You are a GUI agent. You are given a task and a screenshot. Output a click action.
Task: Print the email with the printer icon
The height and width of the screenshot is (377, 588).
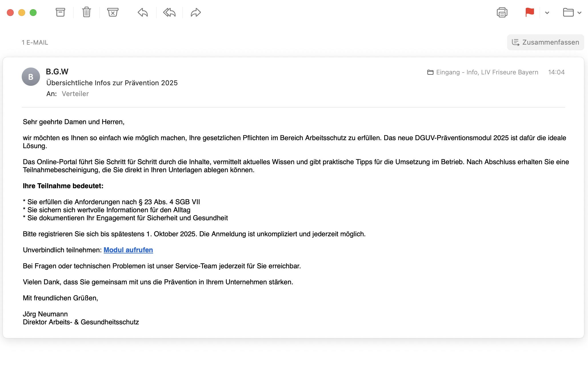[x=502, y=13]
